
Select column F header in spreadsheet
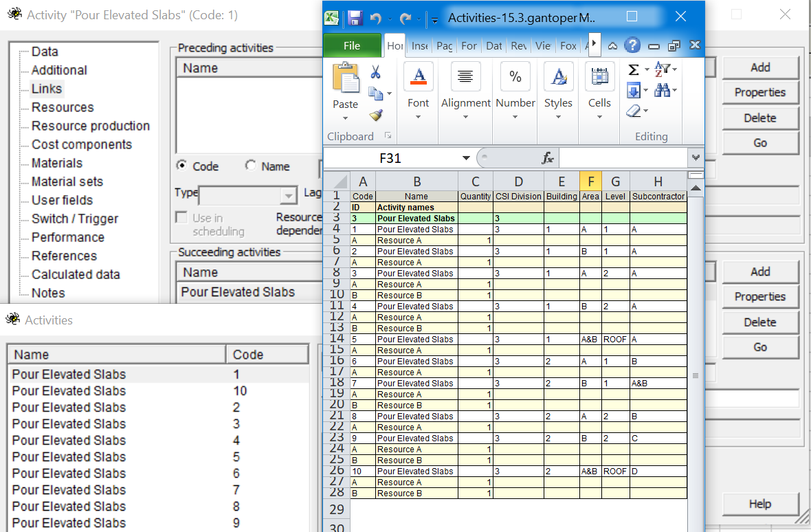[590, 181]
